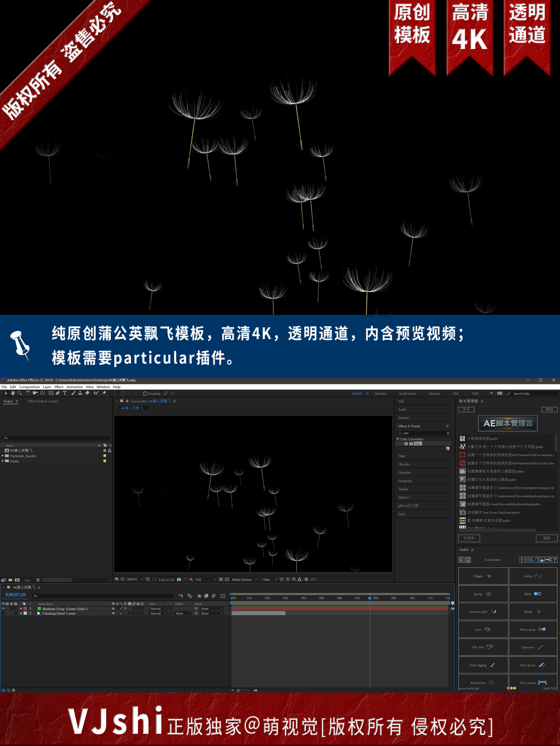Open TrkMat dropdown for Floating Seed layer
The image size is (560, 746).
click(x=183, y=613)
